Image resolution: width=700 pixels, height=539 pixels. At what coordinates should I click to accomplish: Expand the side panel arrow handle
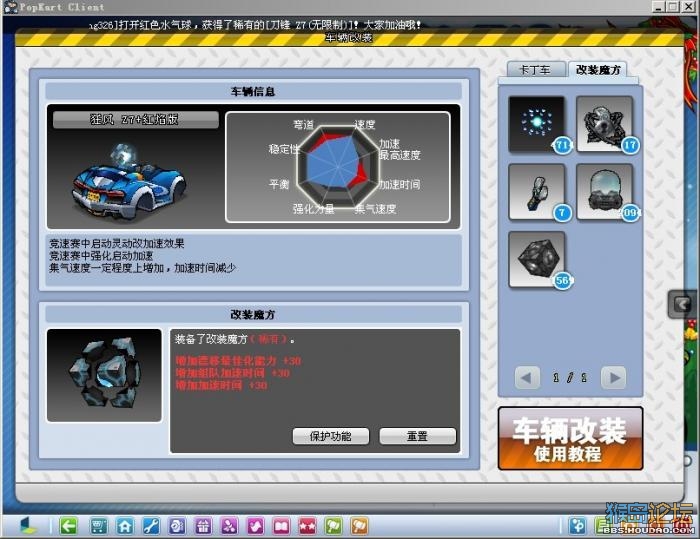pyautogui.click(x=682, y=304)
